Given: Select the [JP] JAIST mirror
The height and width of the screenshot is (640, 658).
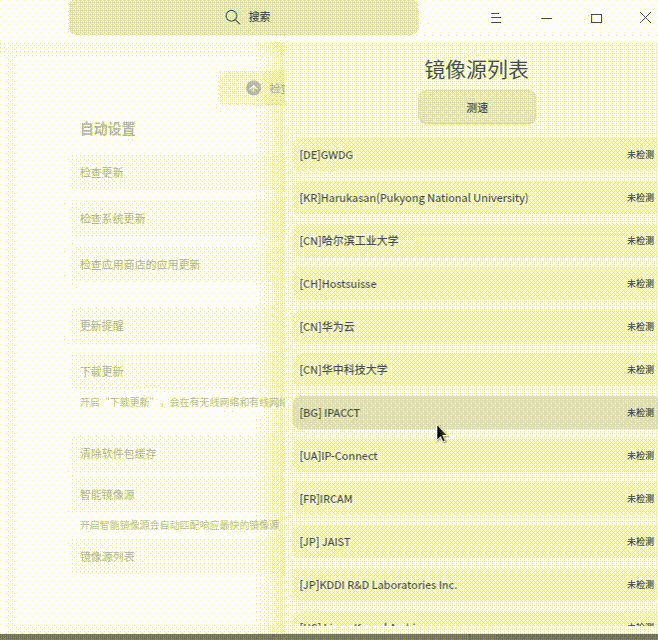Looking at the screenshot, I should point(475,542).
